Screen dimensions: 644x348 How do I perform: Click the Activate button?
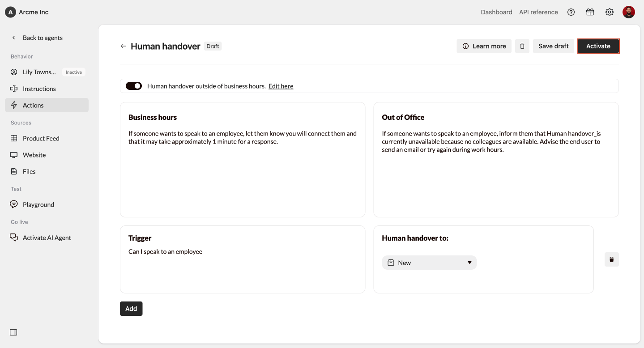598,46
